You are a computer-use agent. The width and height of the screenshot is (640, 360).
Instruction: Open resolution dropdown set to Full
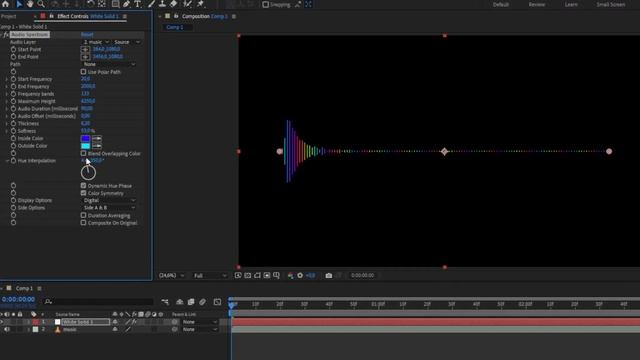[210, 276]
